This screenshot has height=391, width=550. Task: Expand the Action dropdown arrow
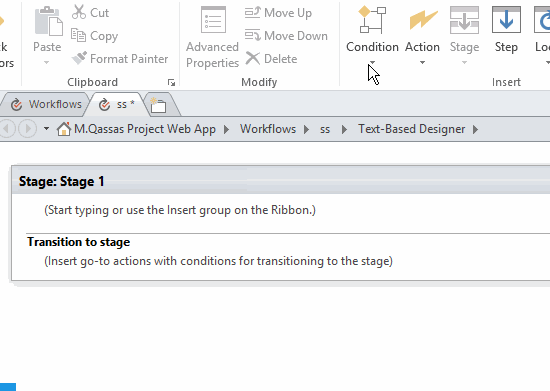(x=422, y=62)
